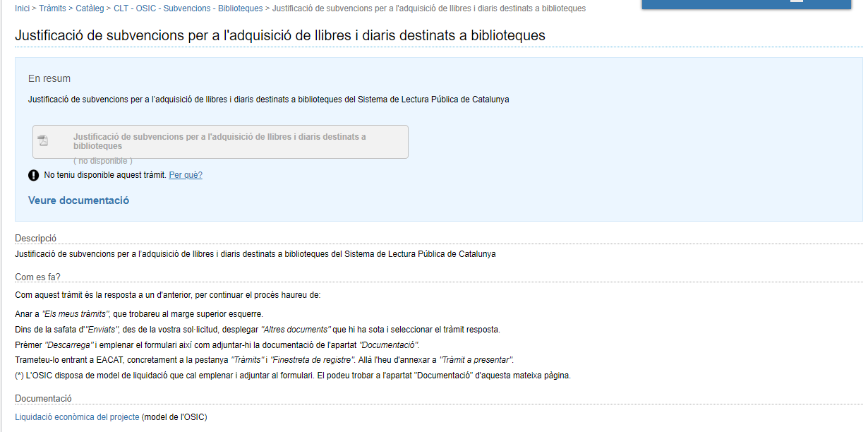Click the black exclamation warning icon
The height and width of the screenshot is (432, 868).
click(x=34, y=175)
